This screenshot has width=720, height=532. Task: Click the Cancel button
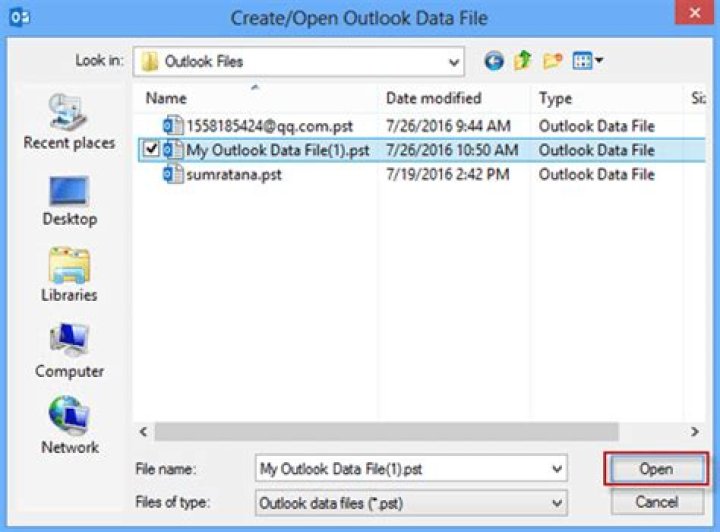656,502
